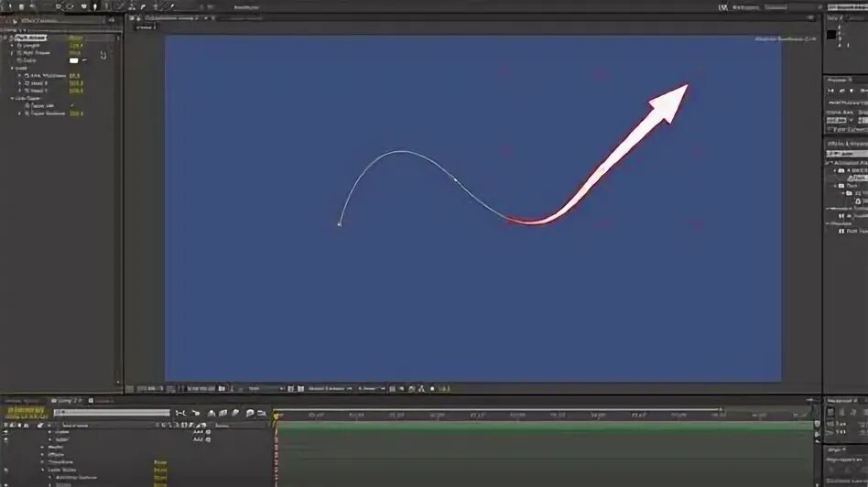
Task: Click the Effects & Presets search field
Action: pyautogui.click(x=847, y=153)
